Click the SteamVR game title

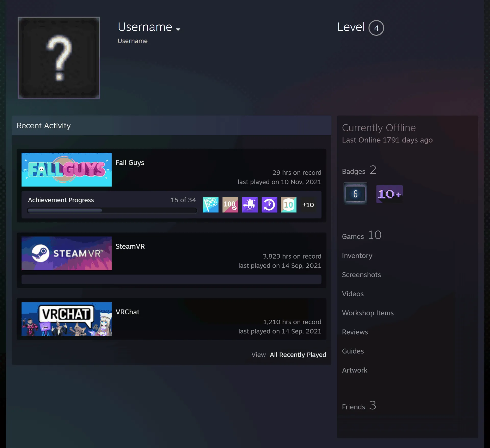point(130,246)
